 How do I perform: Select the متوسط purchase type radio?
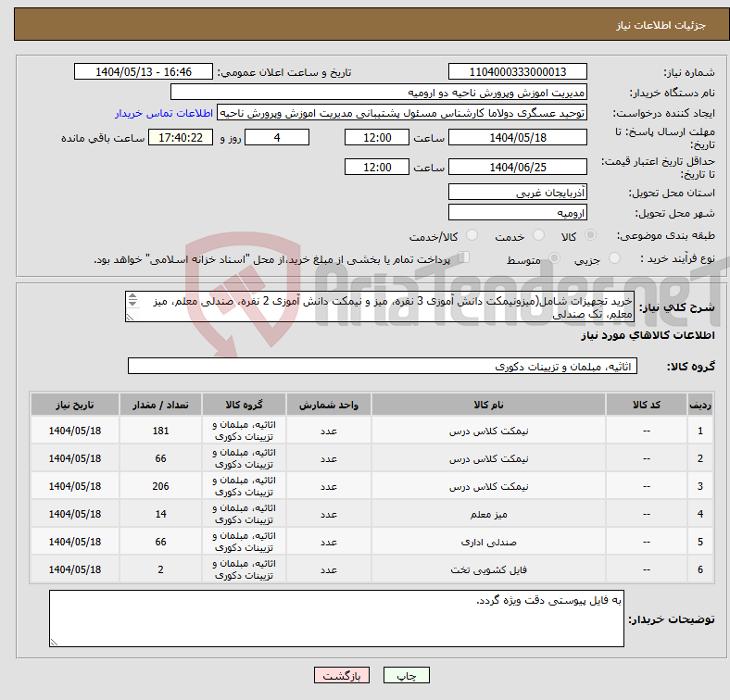[554, 257]
